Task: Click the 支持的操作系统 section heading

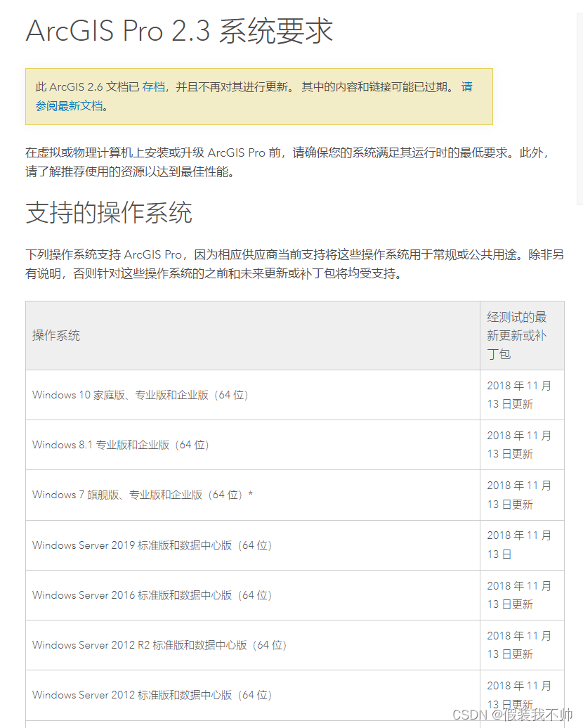Action: tap(109, 213)
